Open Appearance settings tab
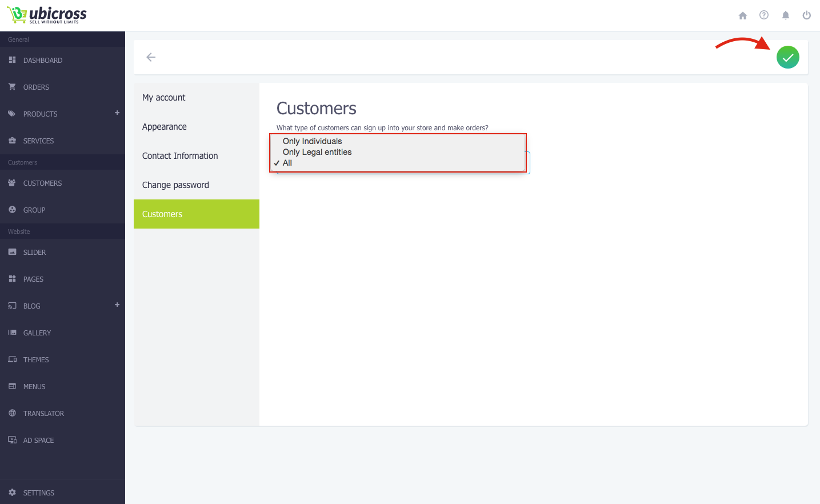820x504 pixels. [197, 127]
